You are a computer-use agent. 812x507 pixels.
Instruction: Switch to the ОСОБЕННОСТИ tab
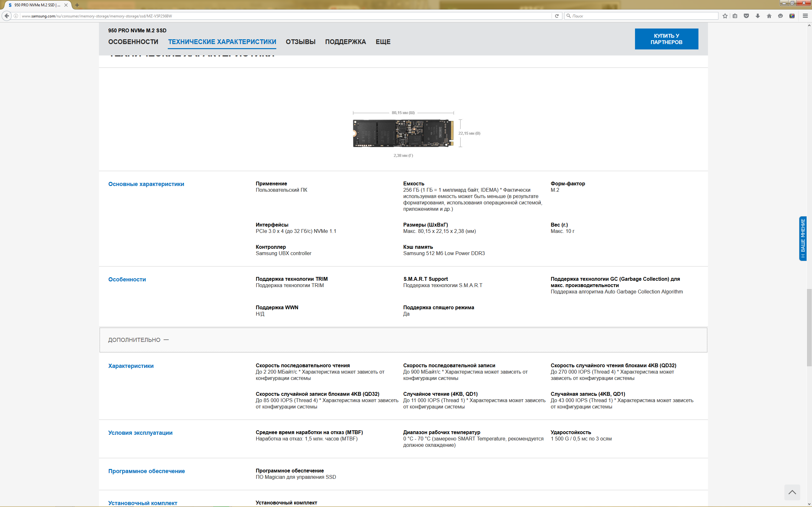pos(133,42)
